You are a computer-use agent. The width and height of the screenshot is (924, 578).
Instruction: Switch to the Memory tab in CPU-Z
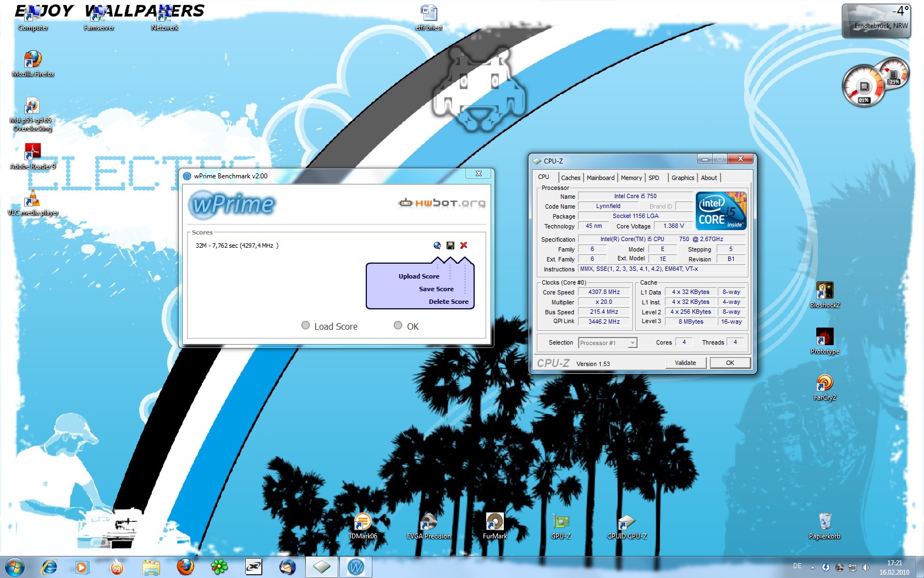point(631,178)
